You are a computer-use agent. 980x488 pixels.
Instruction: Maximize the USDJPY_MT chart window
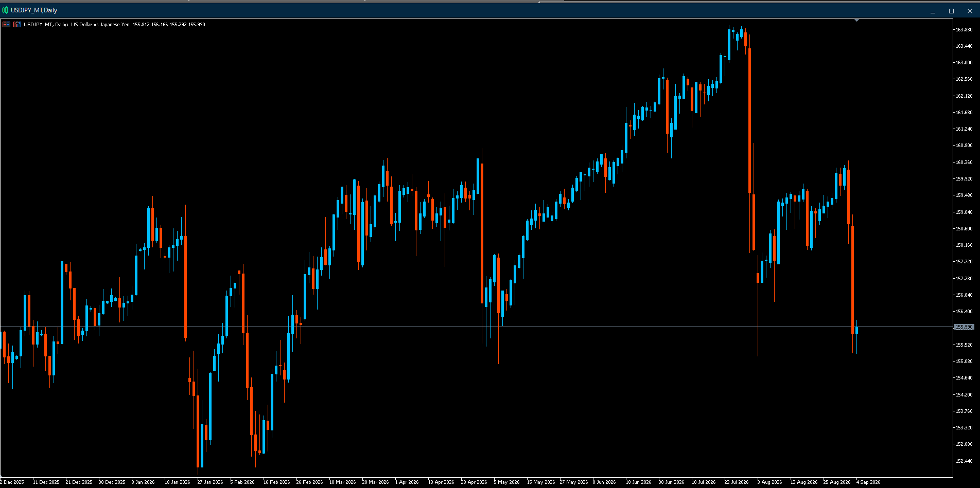click(951, 11)
